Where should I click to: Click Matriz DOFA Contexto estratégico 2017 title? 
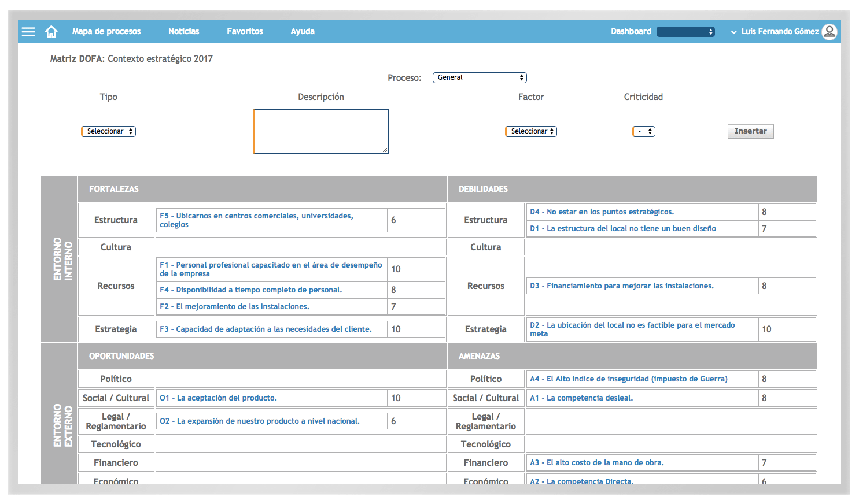pos(131,58)
